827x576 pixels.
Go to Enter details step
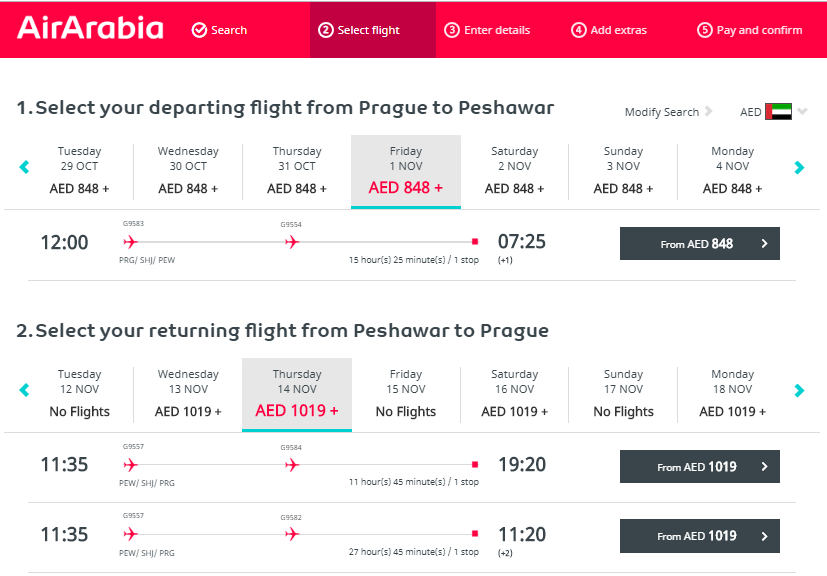(487, 30)
